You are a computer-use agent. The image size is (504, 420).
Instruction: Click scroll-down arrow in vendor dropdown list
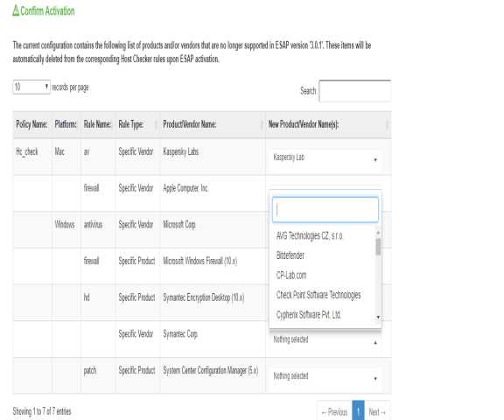tap(378, 318)
